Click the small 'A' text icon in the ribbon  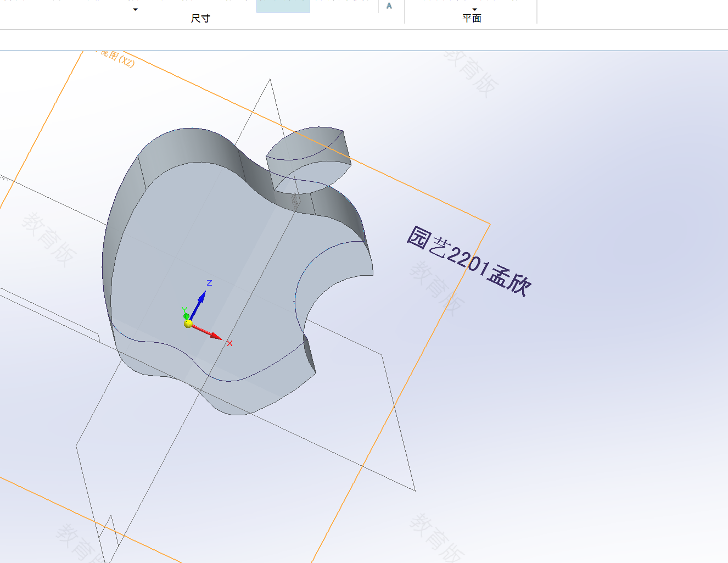[x=389, y=6]
